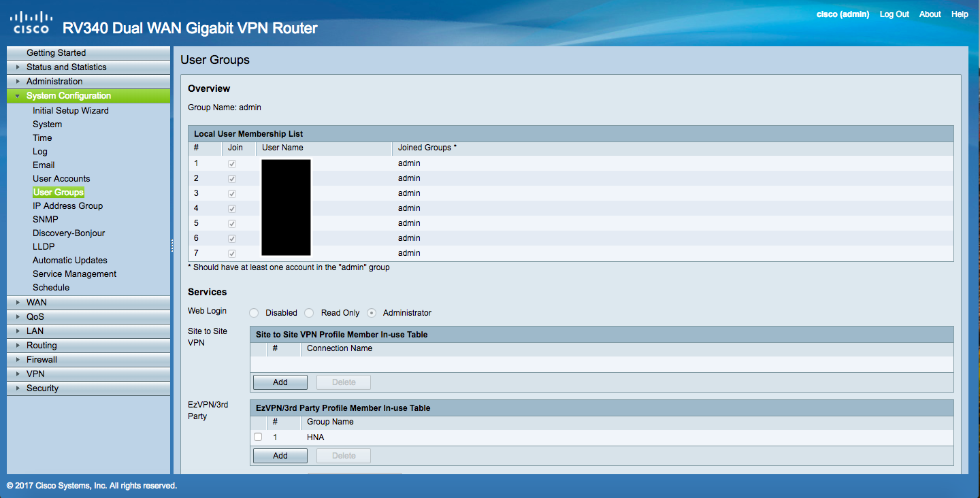This screenshot has height=498, width=980.
Task: Toggle Join checkbox for user row 3
Action: pos(232,194)
